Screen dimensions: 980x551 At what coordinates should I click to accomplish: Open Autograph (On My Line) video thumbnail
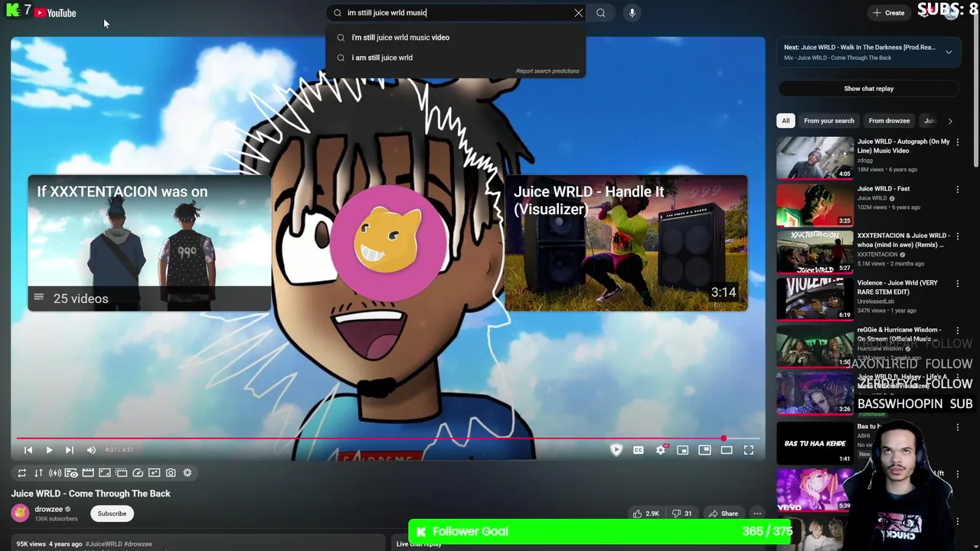[x=815, y=158]
